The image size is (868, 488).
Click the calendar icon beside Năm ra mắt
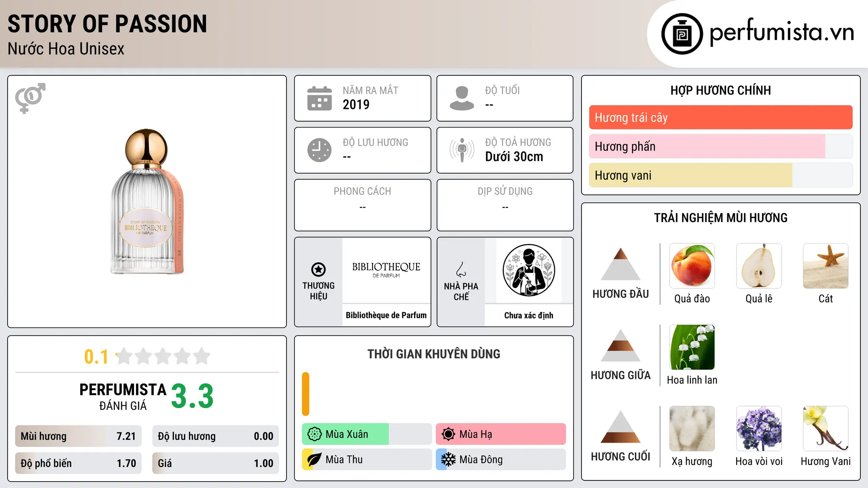tap(320, 98)
